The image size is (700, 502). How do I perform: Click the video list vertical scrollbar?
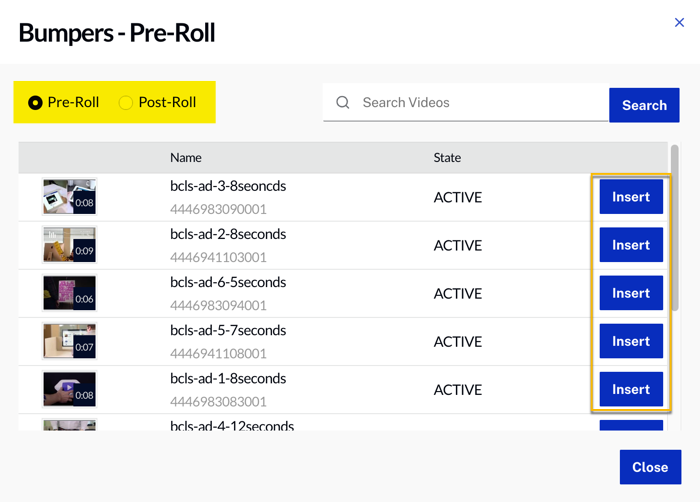[675, 230]
